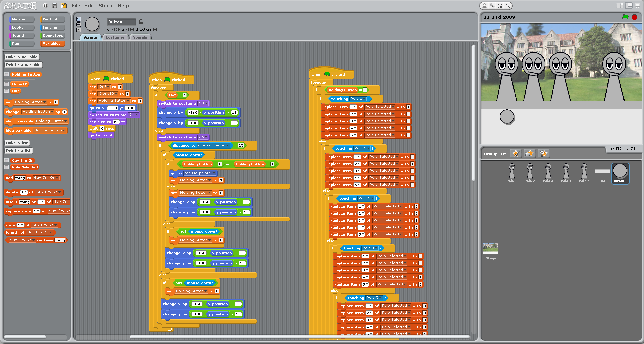Click the scripts area horizontal scrollbar
Screen dimensions: 644x344
click(299, 337)
